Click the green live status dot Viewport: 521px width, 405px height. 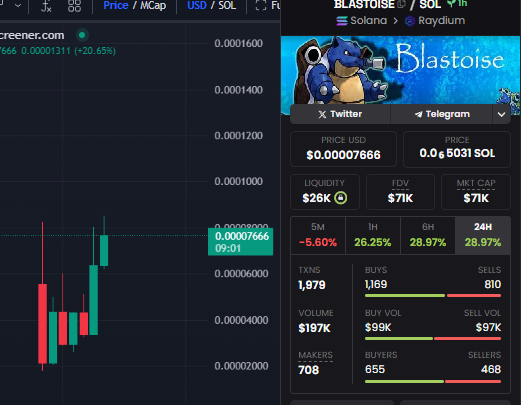(x=82, y=35)
